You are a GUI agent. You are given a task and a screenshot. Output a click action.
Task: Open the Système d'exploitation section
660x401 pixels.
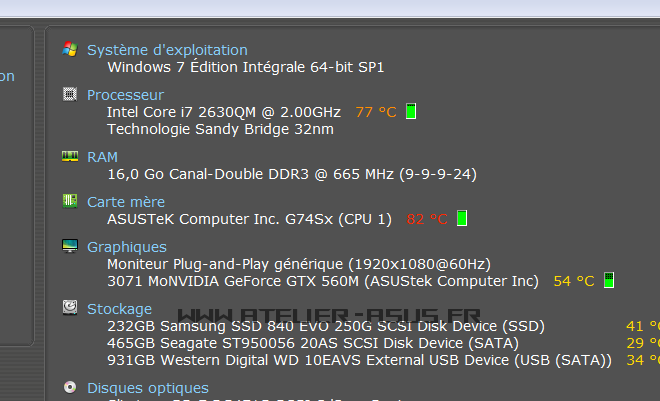tap(167, 50)
